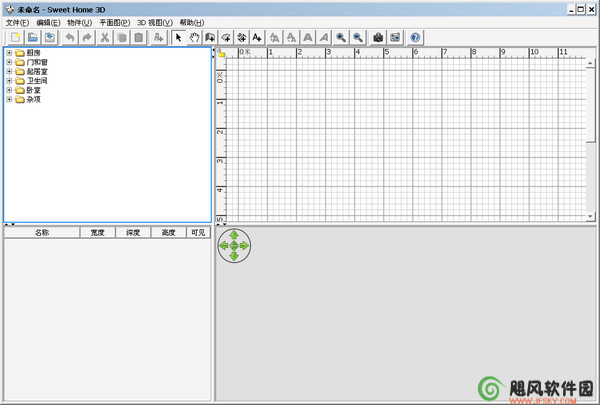The width and height of the screenshot is (600, 405).
Task: Click the zoom in magnifier icon
Action: [x=341, y=38]
